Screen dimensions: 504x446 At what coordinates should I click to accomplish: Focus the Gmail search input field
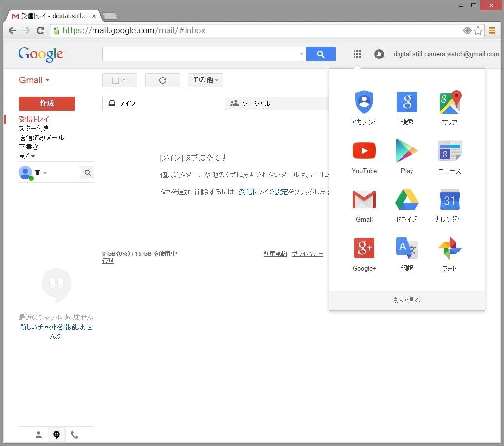(x=200, y=54)
